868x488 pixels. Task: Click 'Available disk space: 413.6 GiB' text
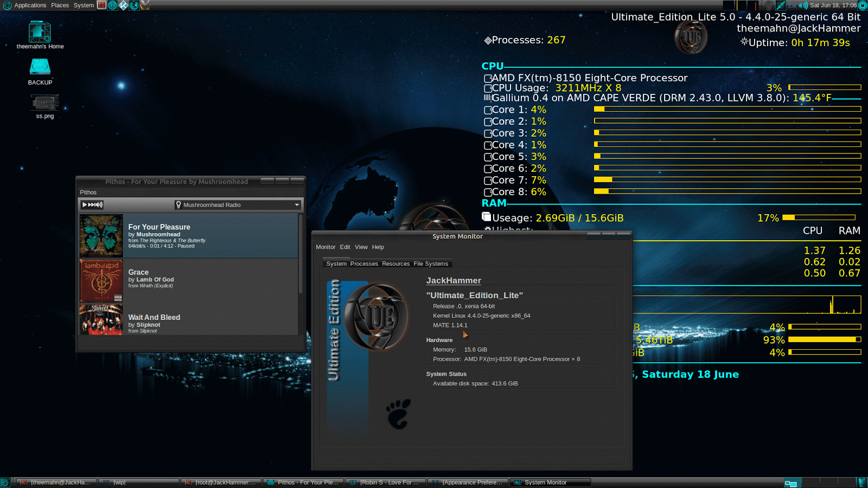(475, 383)
